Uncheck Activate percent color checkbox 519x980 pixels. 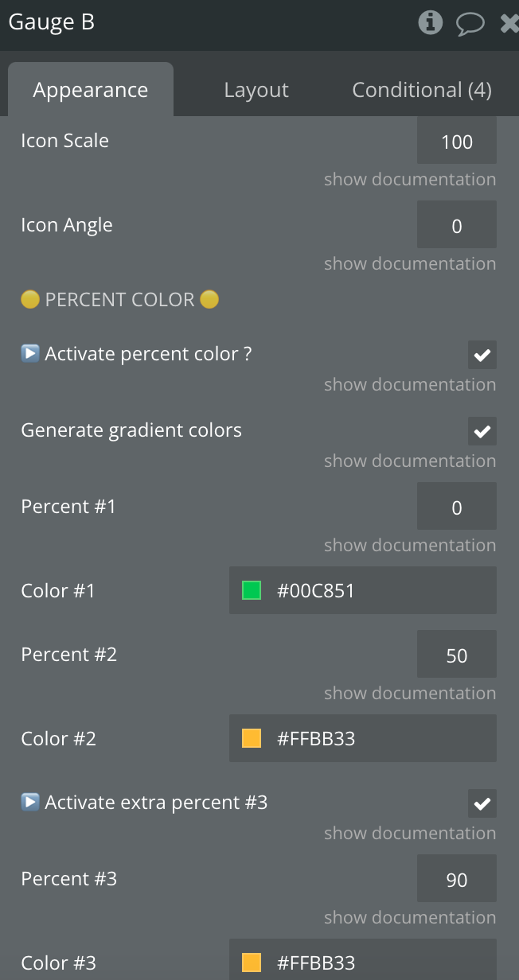coord(482,356)
